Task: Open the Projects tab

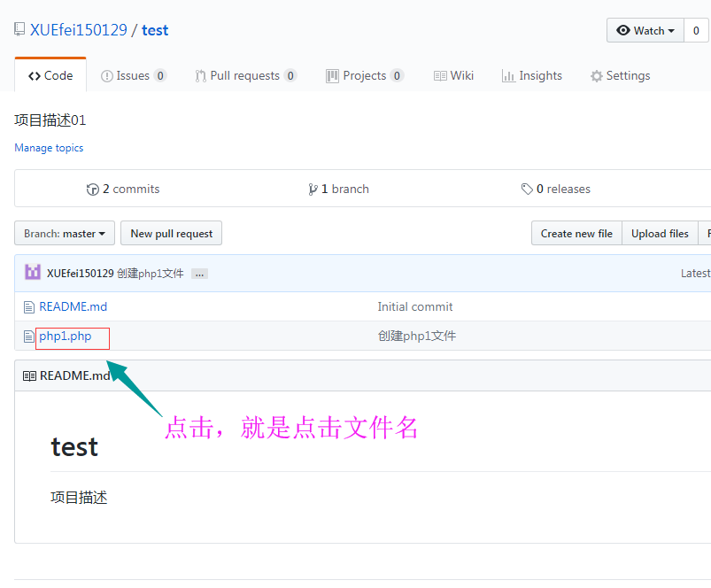Action: [365, 75]
